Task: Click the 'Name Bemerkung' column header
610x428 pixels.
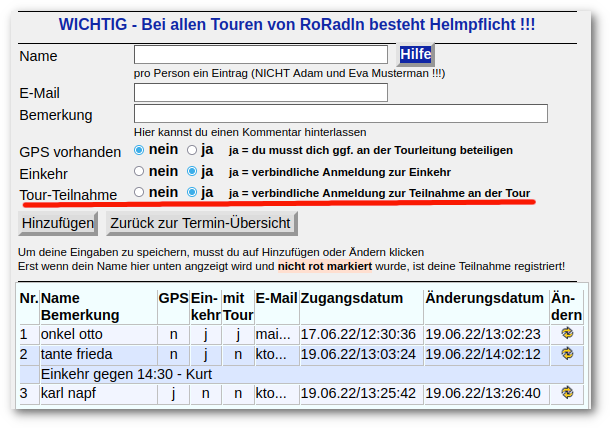Action: click(80, 307)
